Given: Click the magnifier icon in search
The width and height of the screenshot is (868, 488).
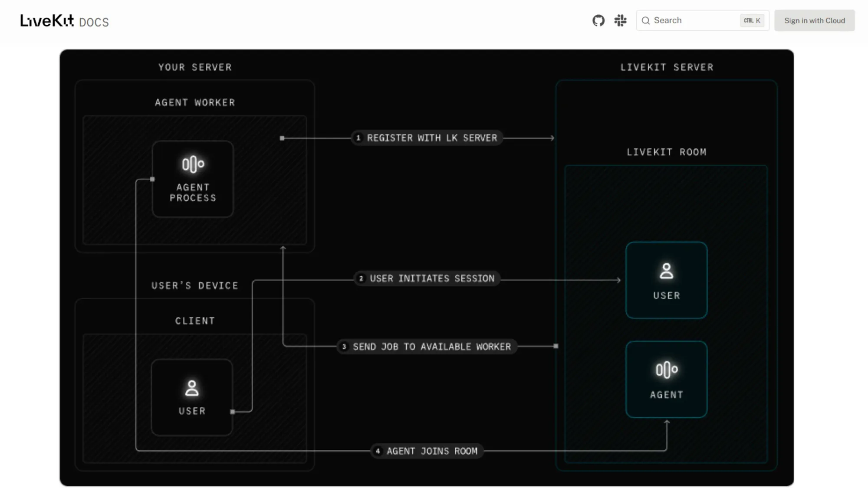Looking at the screenshot, I should [646, 20].
